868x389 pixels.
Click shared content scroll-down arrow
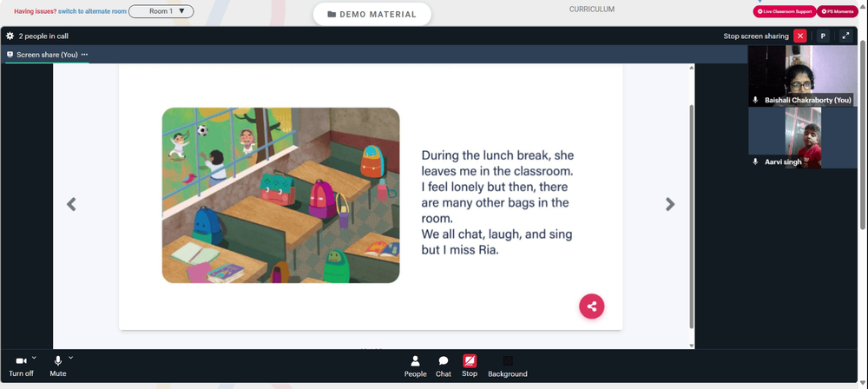point(692,346)
